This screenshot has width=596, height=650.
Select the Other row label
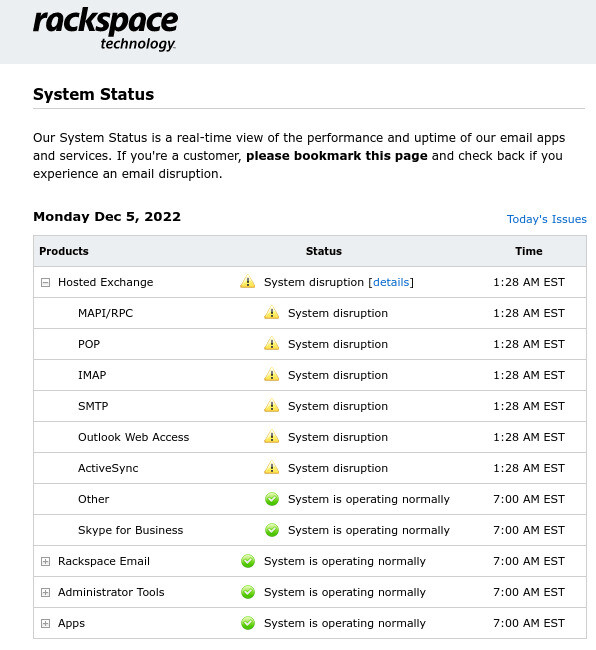[93, 499]
